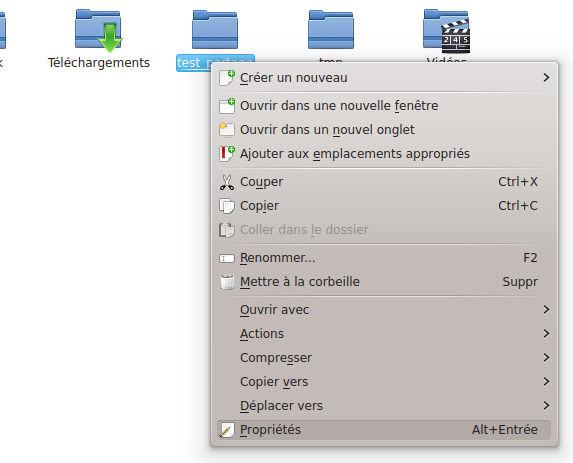This screenshot has height=463, width=573.
Task: Click the copy icon beside Copier
Action: coord(227,206)
